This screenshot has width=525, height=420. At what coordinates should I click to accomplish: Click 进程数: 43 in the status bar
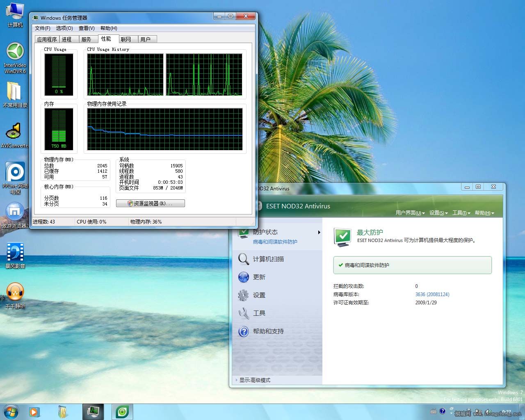click(x=44, y=222)
